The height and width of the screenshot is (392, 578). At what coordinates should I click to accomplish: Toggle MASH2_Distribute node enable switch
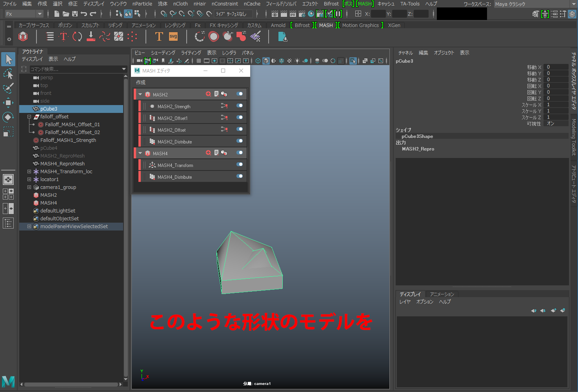pyautogui.click(x=239, y=141)
